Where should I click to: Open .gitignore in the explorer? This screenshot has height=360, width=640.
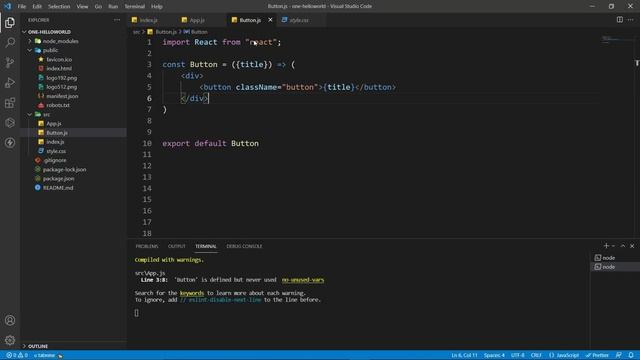coord(54,160)
